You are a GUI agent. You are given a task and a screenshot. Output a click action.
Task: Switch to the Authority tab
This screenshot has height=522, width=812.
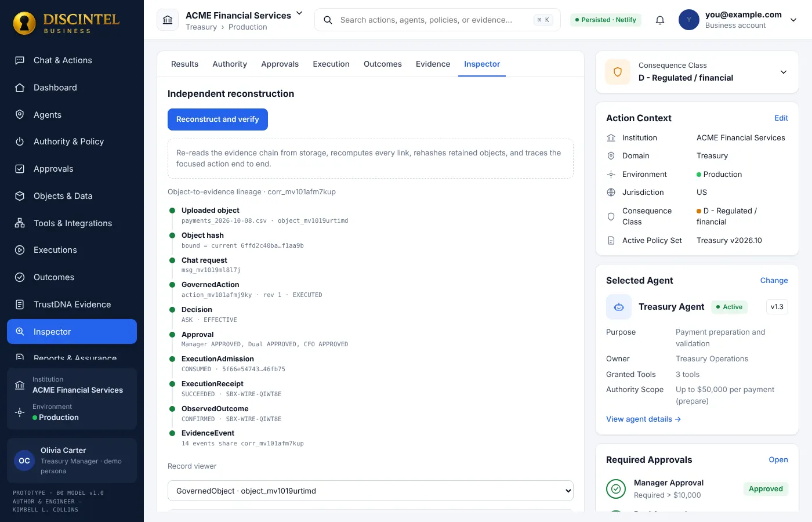click(x=230, y=64)
